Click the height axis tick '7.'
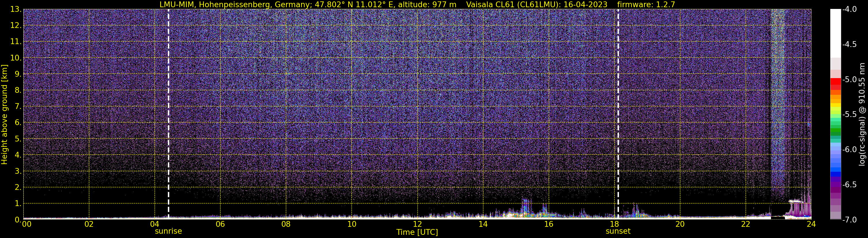Screen dimensions: 868x238 click(x=18, y=107)
